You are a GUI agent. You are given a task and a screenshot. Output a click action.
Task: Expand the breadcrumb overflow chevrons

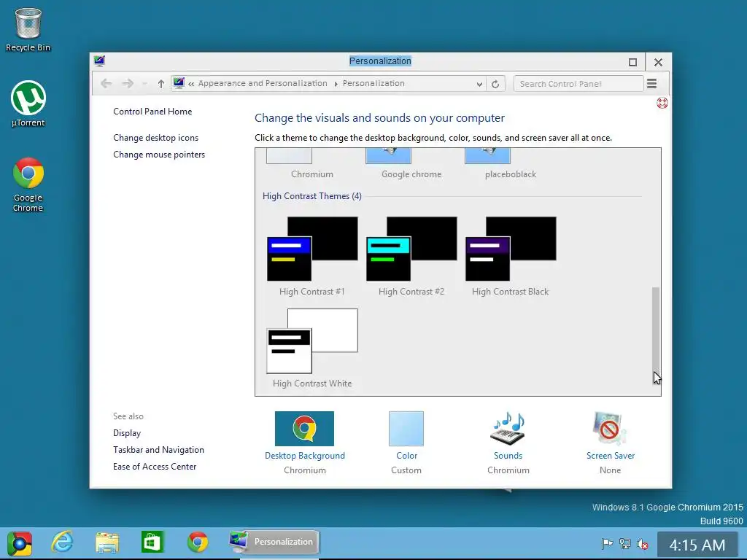[191, 84]
